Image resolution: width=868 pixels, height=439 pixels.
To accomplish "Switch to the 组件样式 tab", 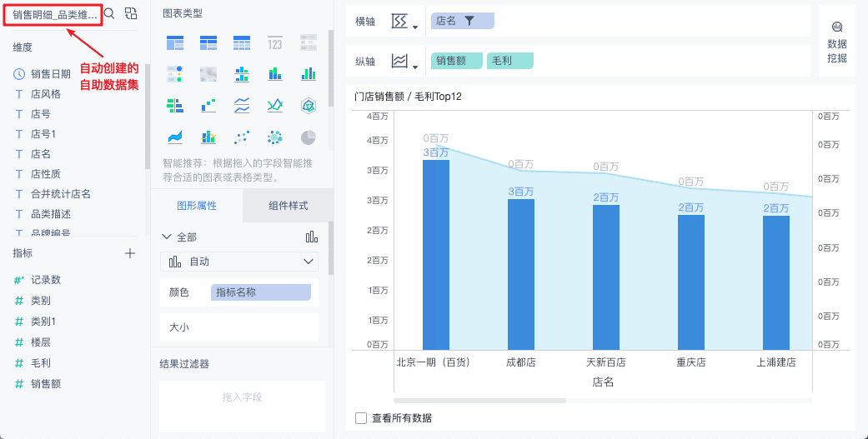I will 288,206.
